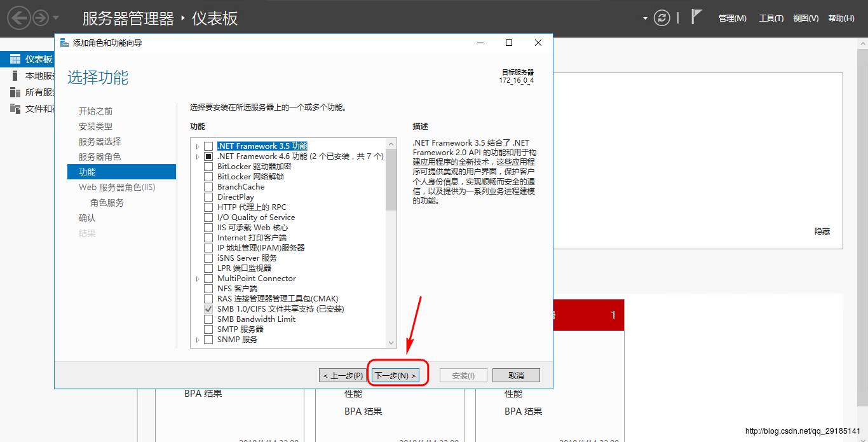
Task: Check IP 地址管理(IPAM)服务器 checkbox
Action: point(208,248)
